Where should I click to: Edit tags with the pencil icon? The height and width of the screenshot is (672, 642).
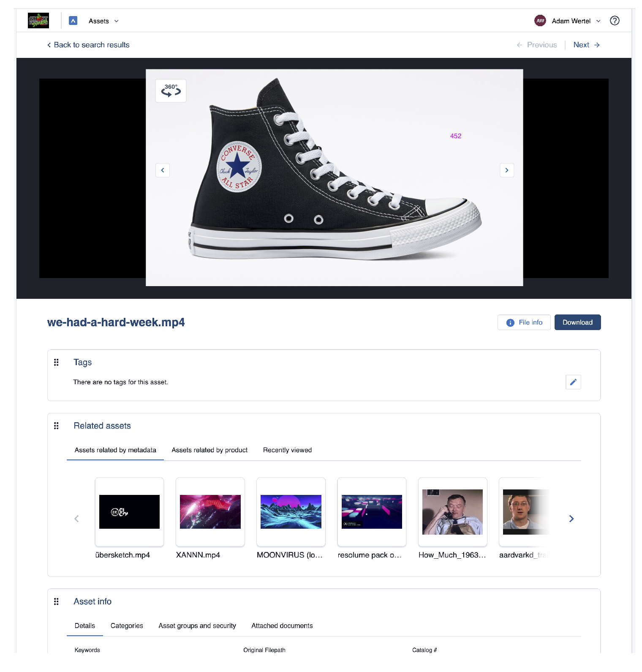573,382
